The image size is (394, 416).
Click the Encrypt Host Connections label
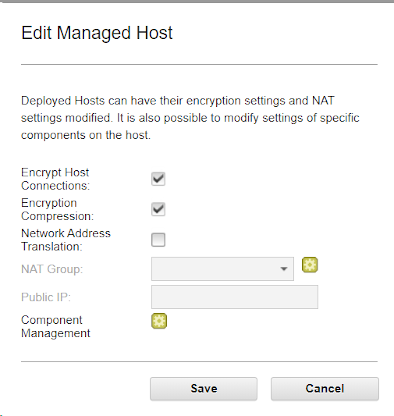tap(55, 179)
